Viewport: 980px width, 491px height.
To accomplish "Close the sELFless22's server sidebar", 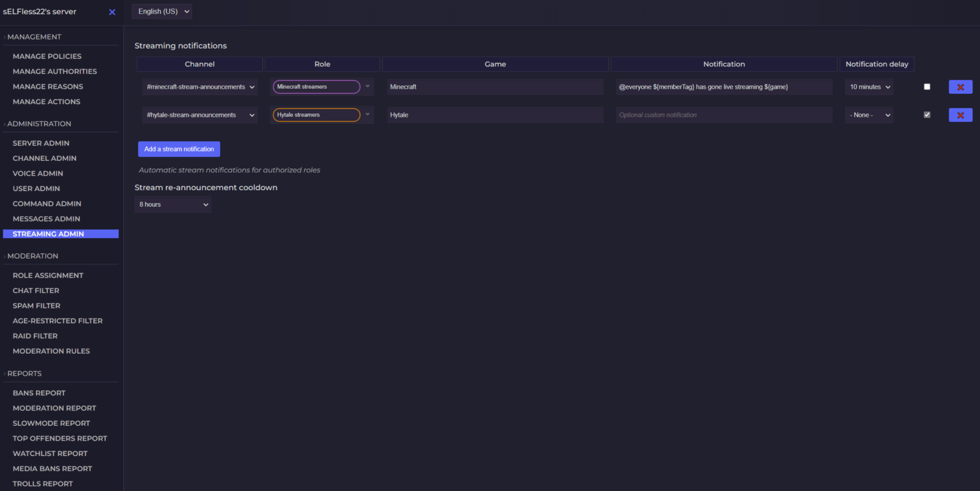I will [x=112, y=11].
